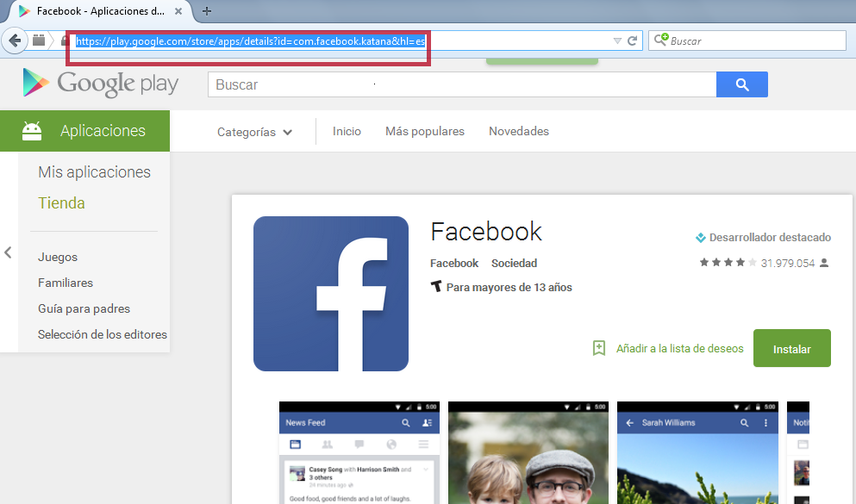The width and height of the screenshot is (856, 504).
Task: Click the teen content rating T icon
Action: [435, 286]
